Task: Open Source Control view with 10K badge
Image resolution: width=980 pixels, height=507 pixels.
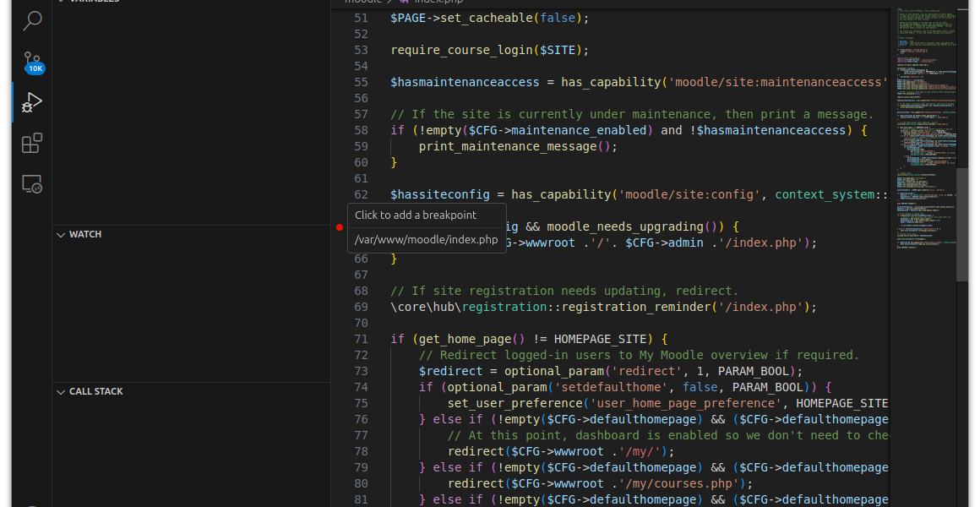Action: (x=32, y=62)
